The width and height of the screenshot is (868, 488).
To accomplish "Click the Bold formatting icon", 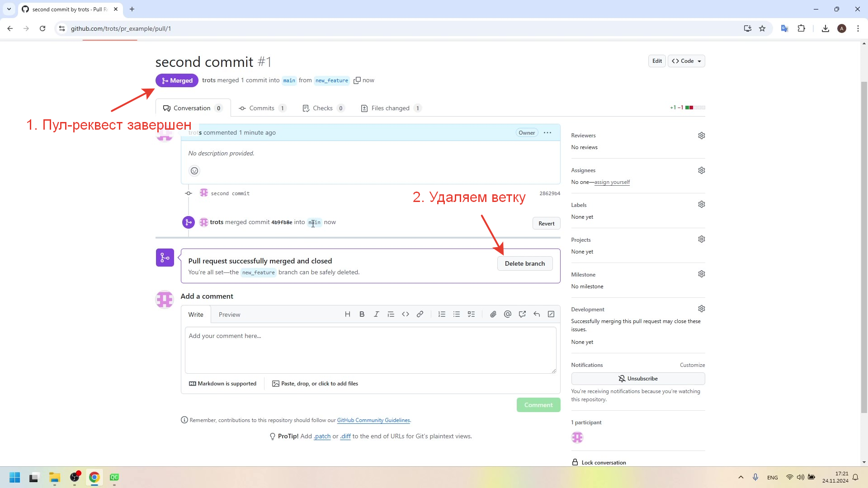I will coord(362,314).
